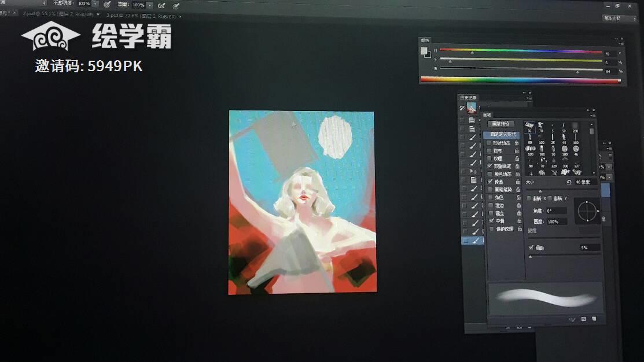This screenshot has height=362, width=644.
Task: Click history brush source icon in History panel
Action: pos(461,108)
